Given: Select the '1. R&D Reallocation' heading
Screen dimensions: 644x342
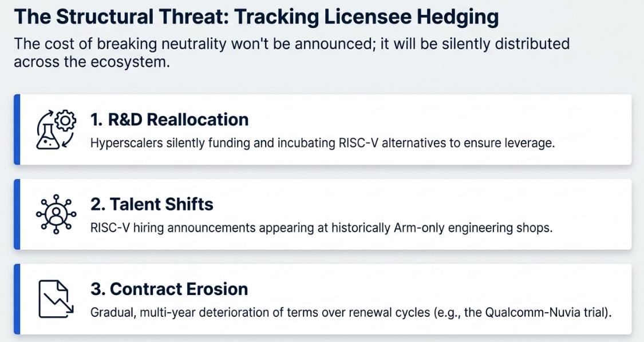Looking at the screenshot, I should tap(169, 120).
